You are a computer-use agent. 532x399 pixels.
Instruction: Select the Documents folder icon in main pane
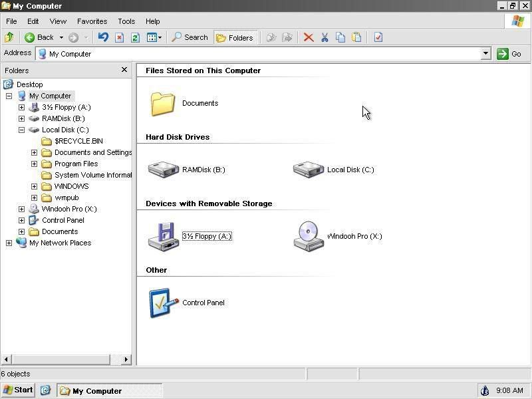pos(163,104)
